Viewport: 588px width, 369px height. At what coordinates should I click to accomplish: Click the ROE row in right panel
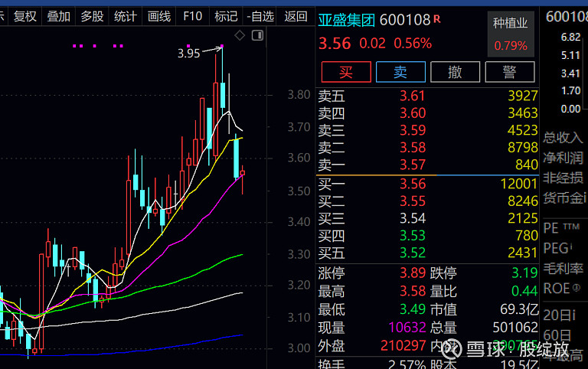(562, 289)
